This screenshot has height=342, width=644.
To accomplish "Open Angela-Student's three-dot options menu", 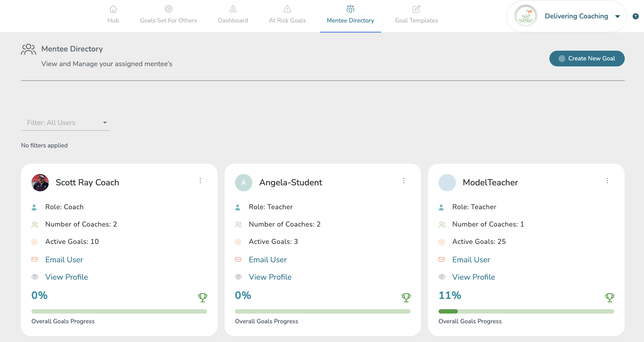I will (x=404, y=181).
